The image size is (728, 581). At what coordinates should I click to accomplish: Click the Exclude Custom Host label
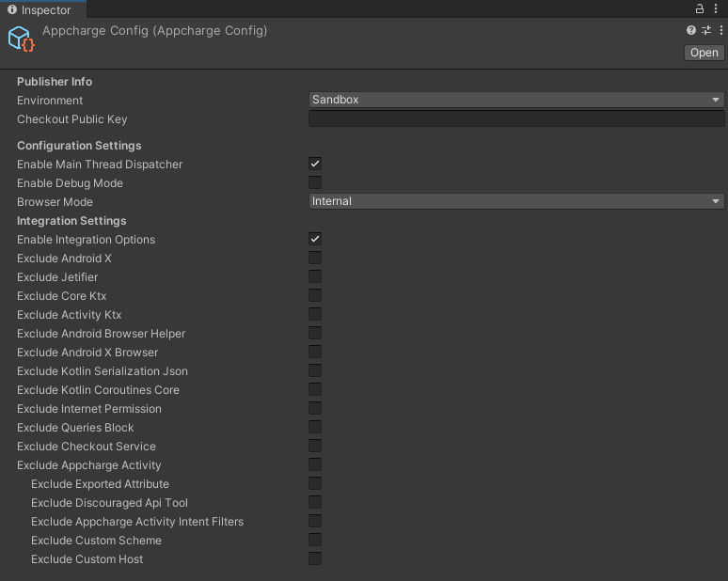coord(87,559)
